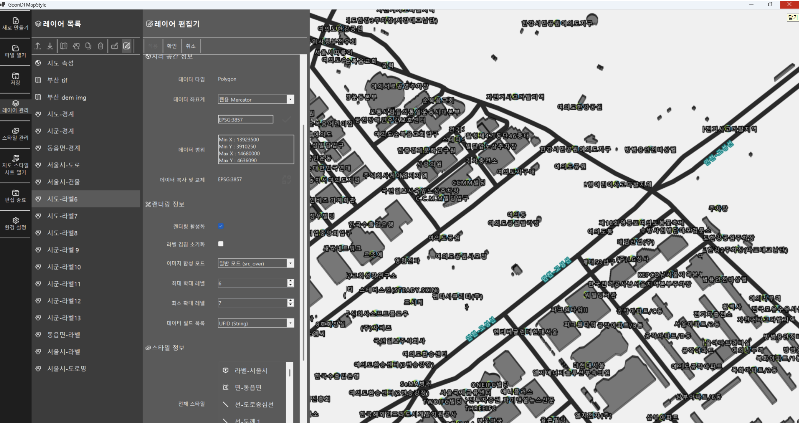Choose the 면-동읍면 style in style list
Viewport: 799px width, 423px height.
click(252, 387)
